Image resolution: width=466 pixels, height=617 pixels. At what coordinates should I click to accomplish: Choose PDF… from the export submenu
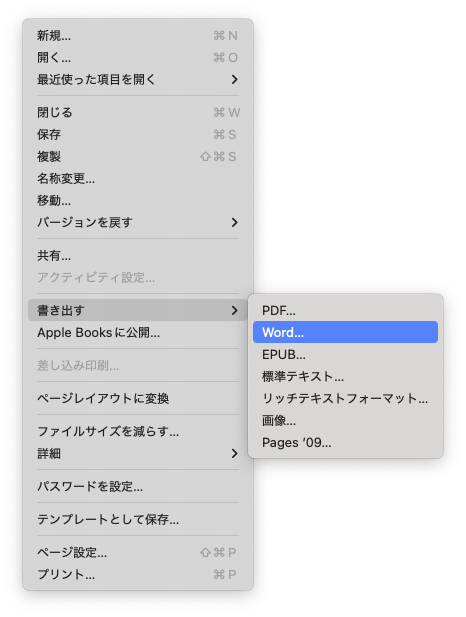click(345, 310)
